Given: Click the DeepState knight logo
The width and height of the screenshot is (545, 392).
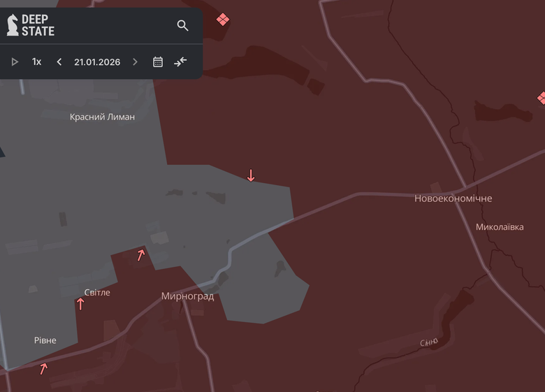Looking at the screenshot, I should (x=13, y=25).
